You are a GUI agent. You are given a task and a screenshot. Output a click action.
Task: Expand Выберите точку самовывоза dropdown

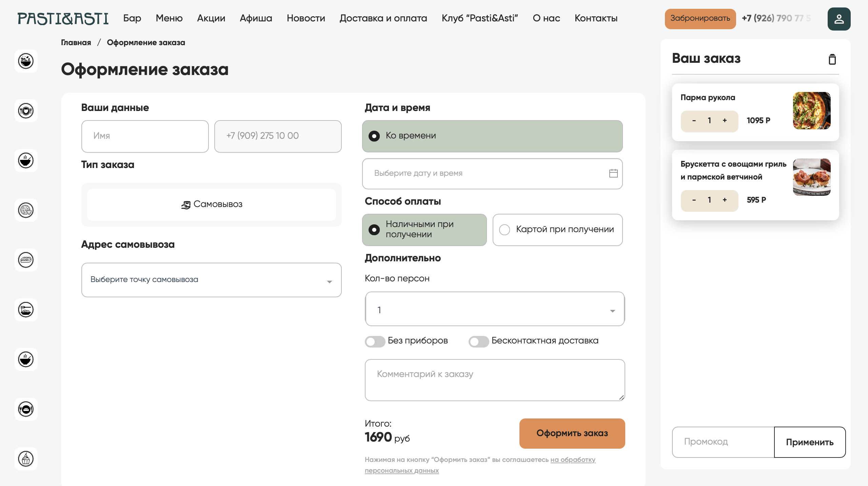211,280
